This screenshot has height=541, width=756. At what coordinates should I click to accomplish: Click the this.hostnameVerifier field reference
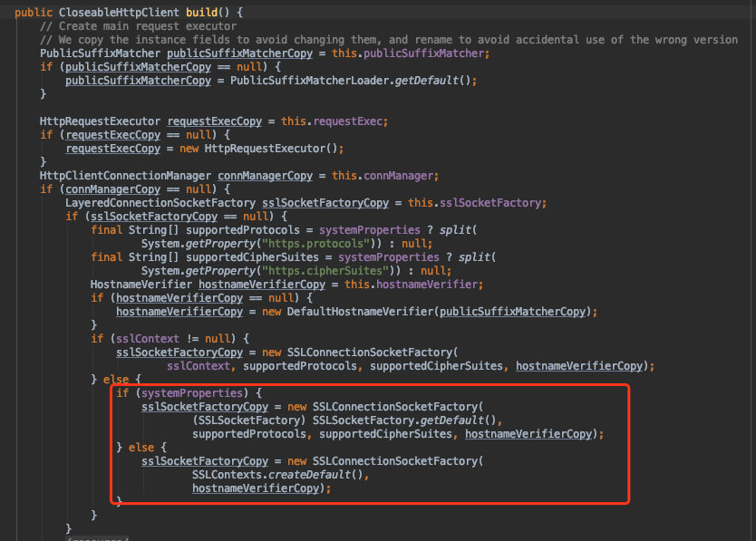pos(413,285)
